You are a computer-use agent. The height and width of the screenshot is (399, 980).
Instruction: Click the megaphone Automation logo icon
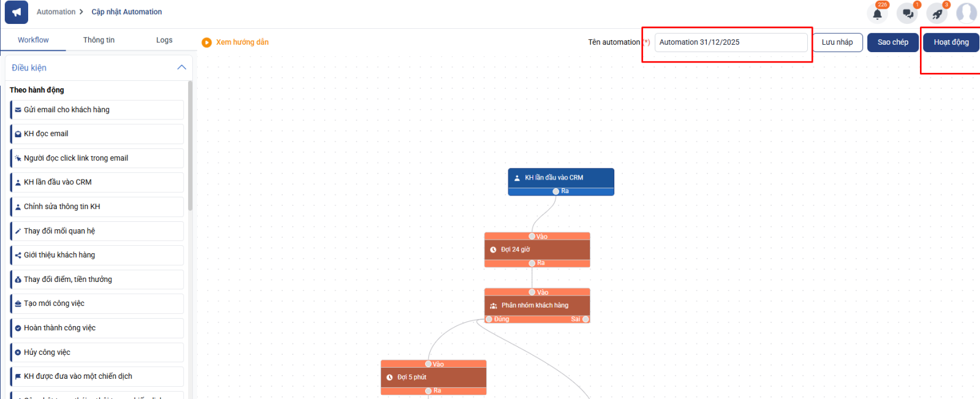point(17,12)
